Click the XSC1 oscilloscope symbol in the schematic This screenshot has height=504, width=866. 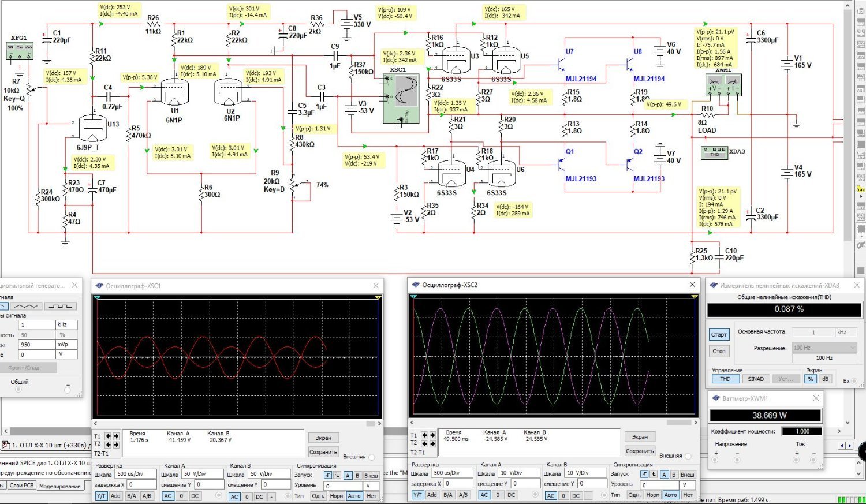click(402, 98)
